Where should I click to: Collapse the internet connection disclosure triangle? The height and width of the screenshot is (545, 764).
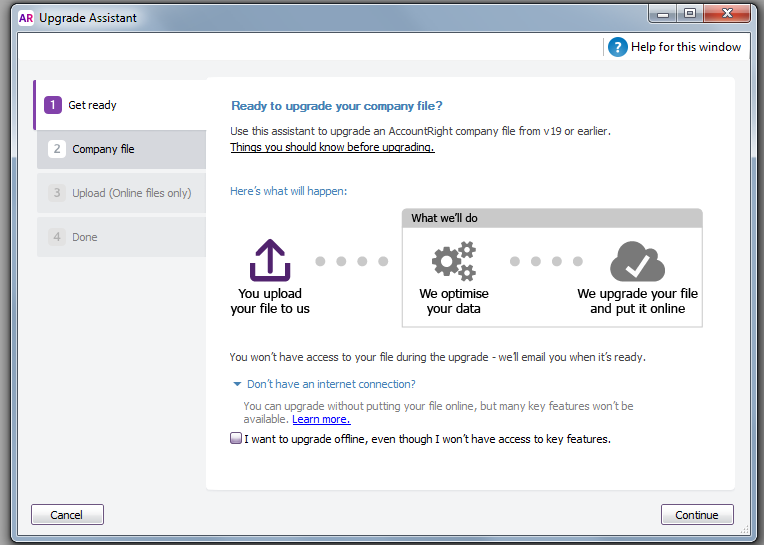(x=237, y=384)
